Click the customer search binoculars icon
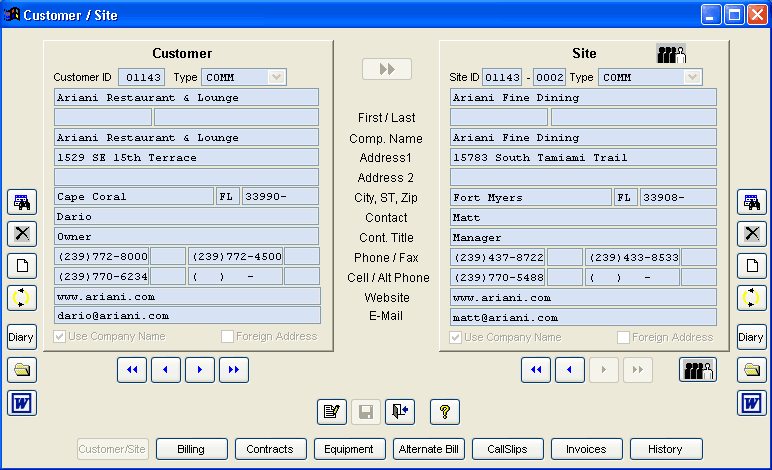The height and width of the screenshot is (470, 772). pos(22,202)
